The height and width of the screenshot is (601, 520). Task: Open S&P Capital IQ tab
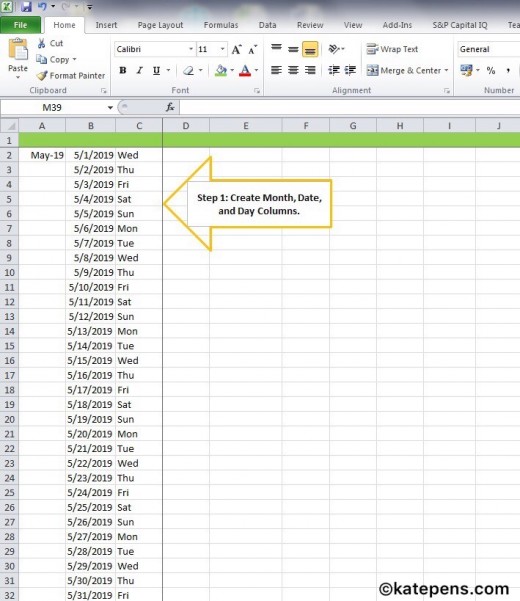tap(460, 25)
